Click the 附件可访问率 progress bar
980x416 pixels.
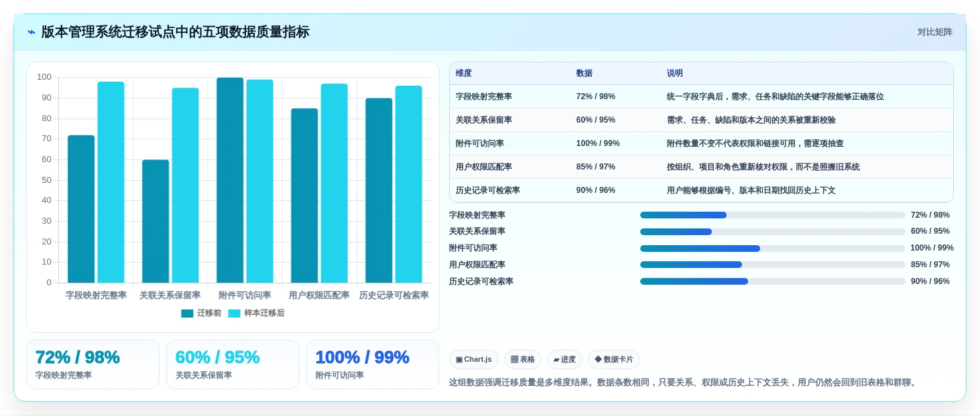tap(772, 249)
